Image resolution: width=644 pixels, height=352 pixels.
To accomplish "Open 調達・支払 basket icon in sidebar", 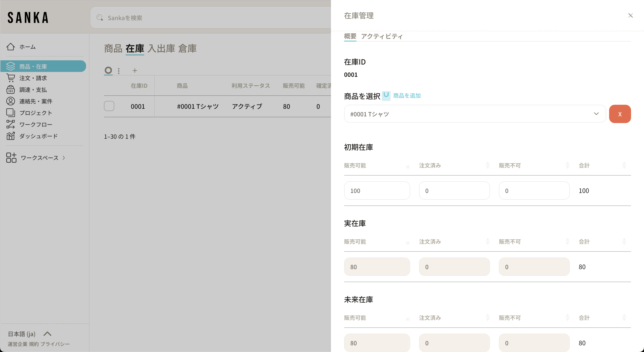I will (11, 90).
